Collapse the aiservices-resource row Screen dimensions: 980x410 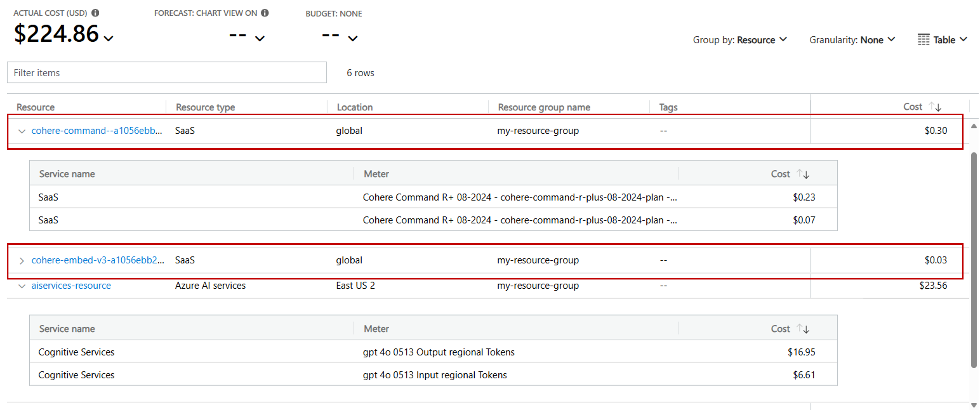(22, 286)
